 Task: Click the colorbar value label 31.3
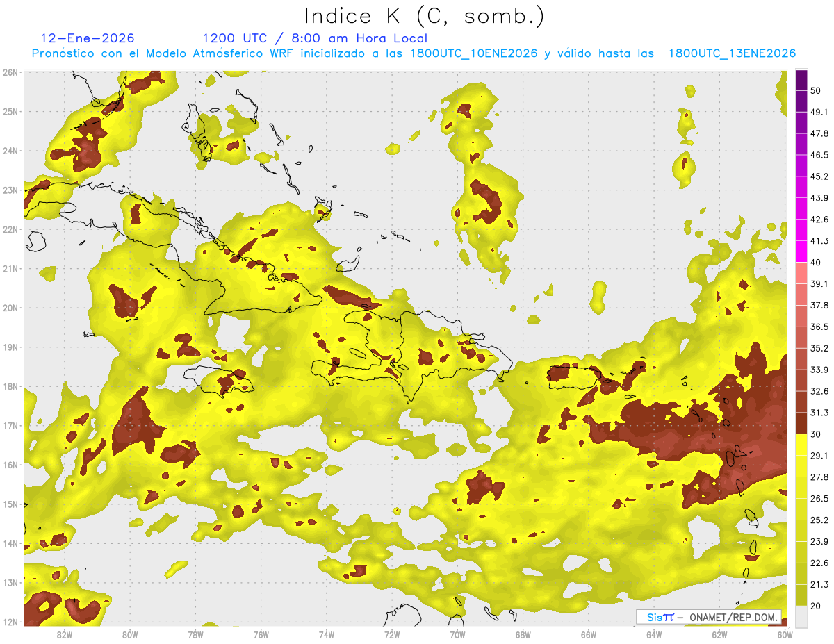coord(819,413)
